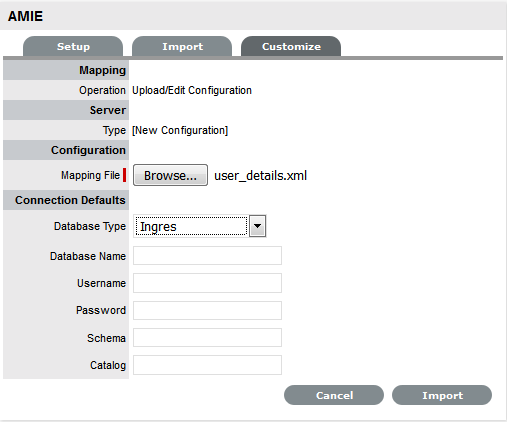Switch to the Import tab
The image size is (507, 422).
point(182,46)
